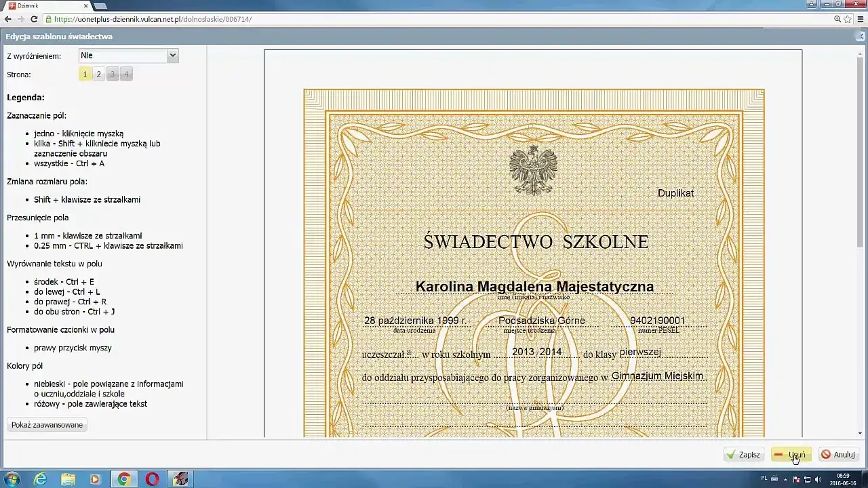
Task: Open the last pinned taskbar application
Action: click(x=180, y=479)
